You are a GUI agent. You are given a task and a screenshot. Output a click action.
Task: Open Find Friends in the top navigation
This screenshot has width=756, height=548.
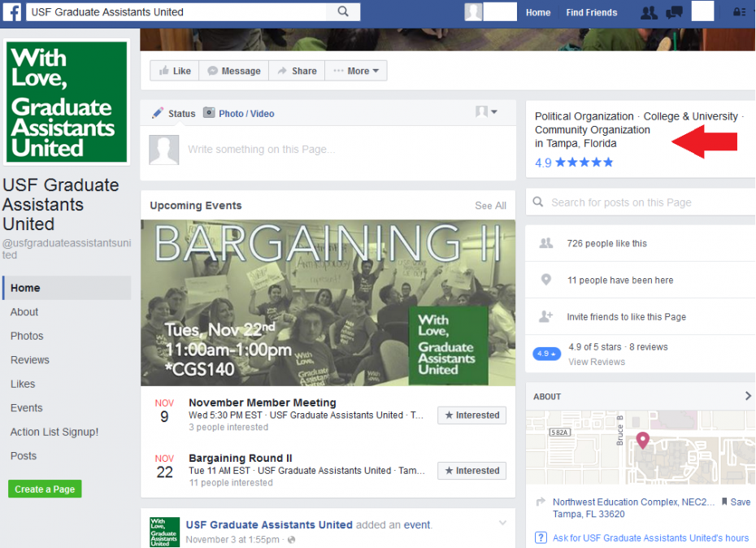(x=592, y=12)
